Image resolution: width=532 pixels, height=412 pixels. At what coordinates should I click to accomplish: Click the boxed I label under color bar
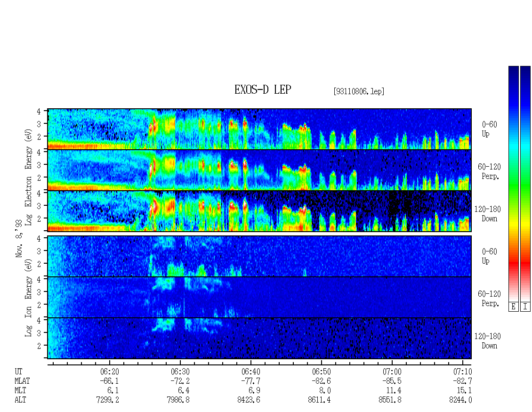click(x=525, y=307)
